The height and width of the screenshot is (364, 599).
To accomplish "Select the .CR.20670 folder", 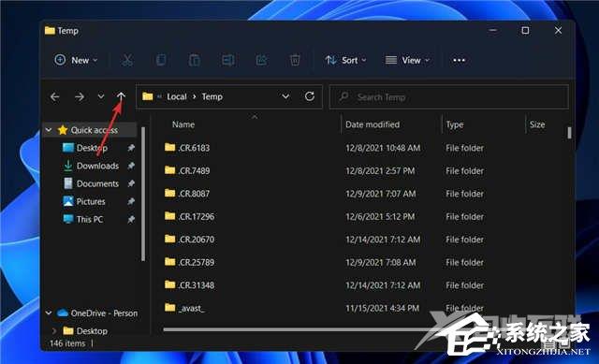I will (196, 240).
